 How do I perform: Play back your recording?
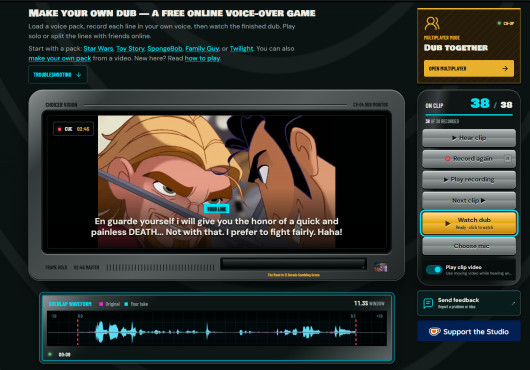[x=469, y=179]
